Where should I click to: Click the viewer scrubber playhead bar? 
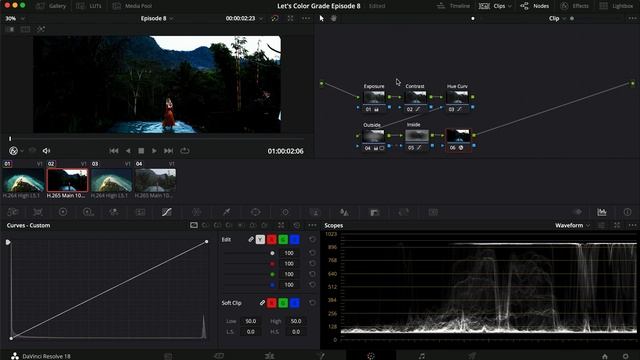tap(10, 139)
